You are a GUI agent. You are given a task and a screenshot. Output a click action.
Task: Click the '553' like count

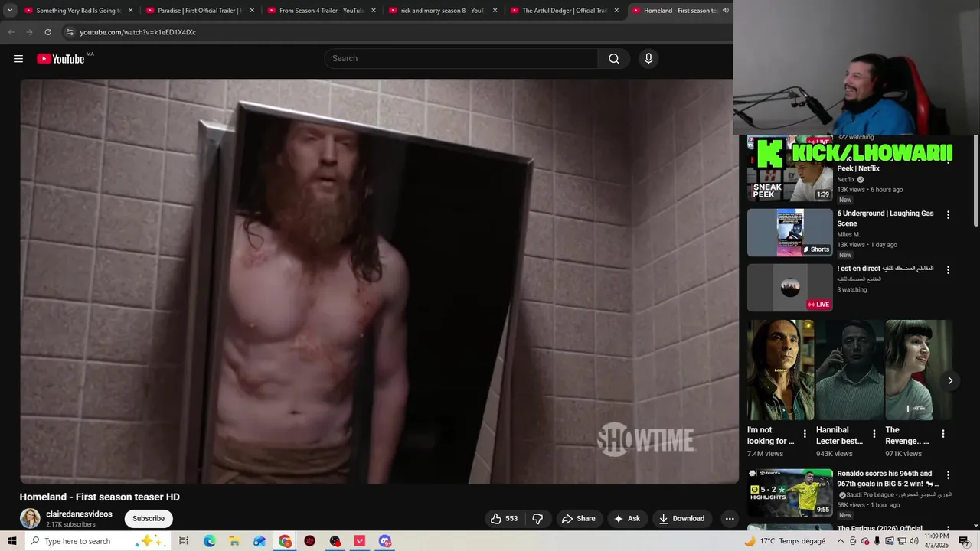click(511, 519)
